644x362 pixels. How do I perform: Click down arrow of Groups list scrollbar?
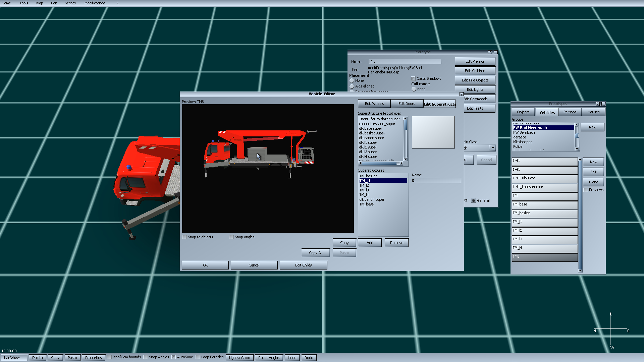tap(577, 148)
